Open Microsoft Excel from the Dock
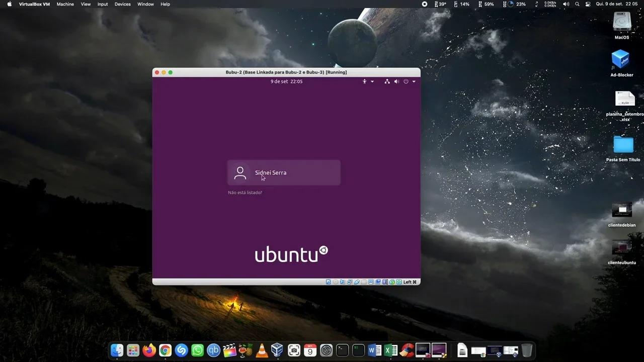 tap(391, 350)
